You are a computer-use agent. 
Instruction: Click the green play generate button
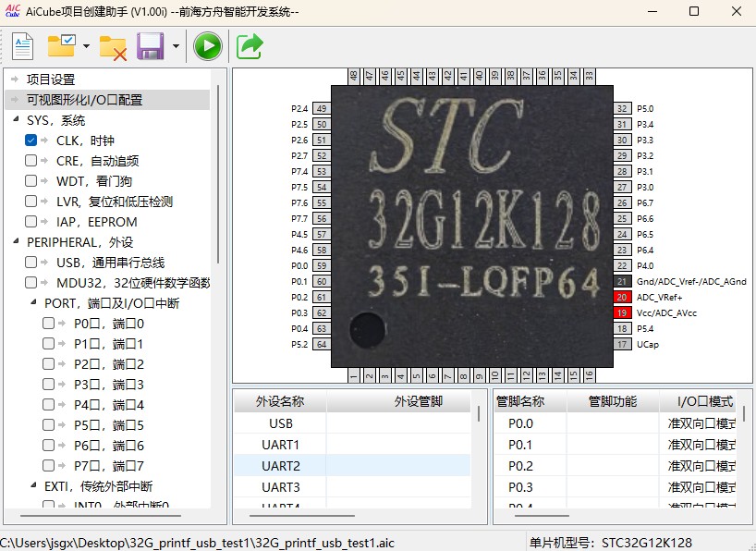[208, 46]
